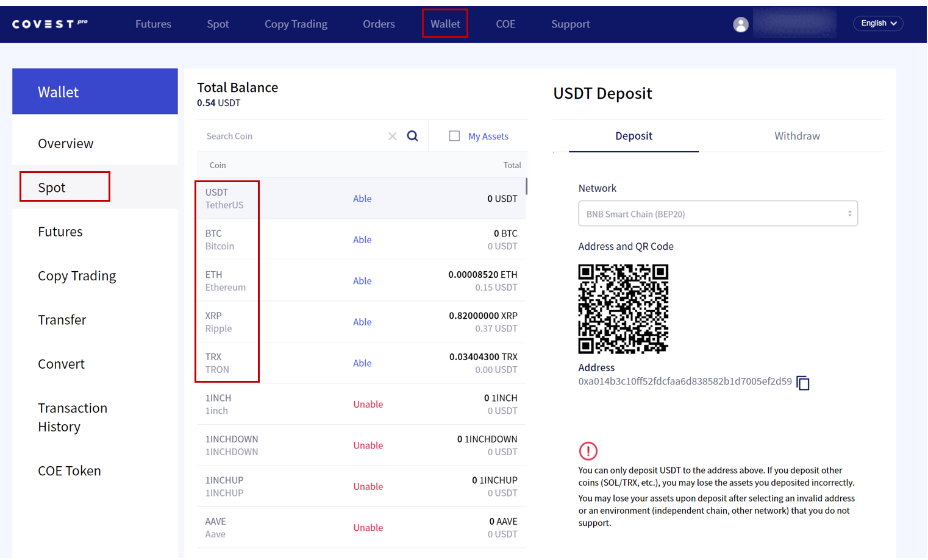Clear the coin search with X icon

click(x=392, y=136)
